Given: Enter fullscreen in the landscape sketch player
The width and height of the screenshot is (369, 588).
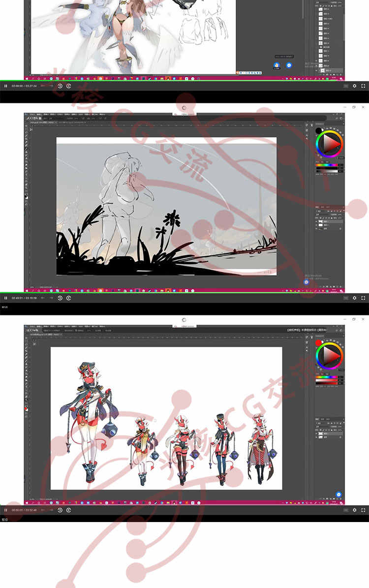Looking at the screenshot, I should [x=363, y=298].
